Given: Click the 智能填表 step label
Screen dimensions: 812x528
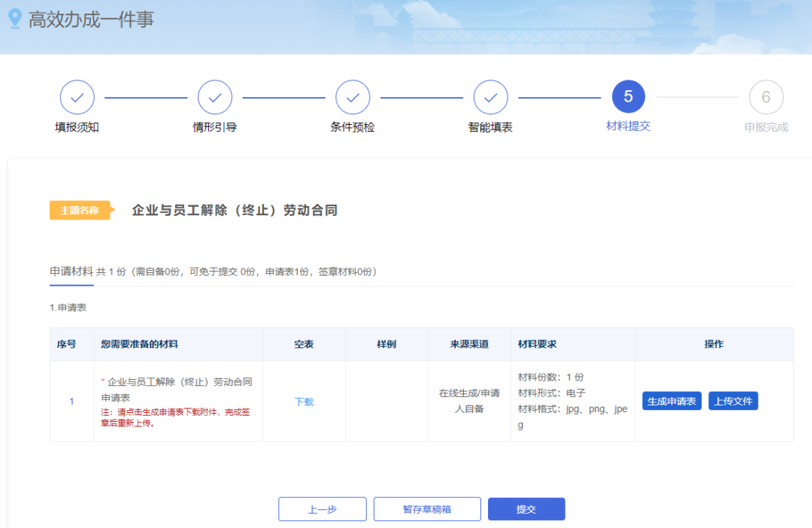Looking at the screenshot, I should (x=490, y=127).
